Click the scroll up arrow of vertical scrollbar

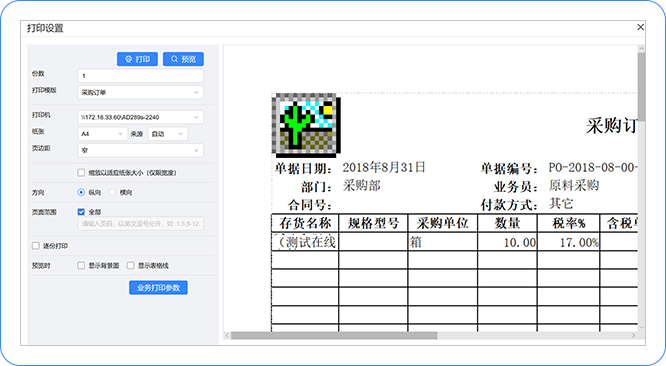click(641, 49)
